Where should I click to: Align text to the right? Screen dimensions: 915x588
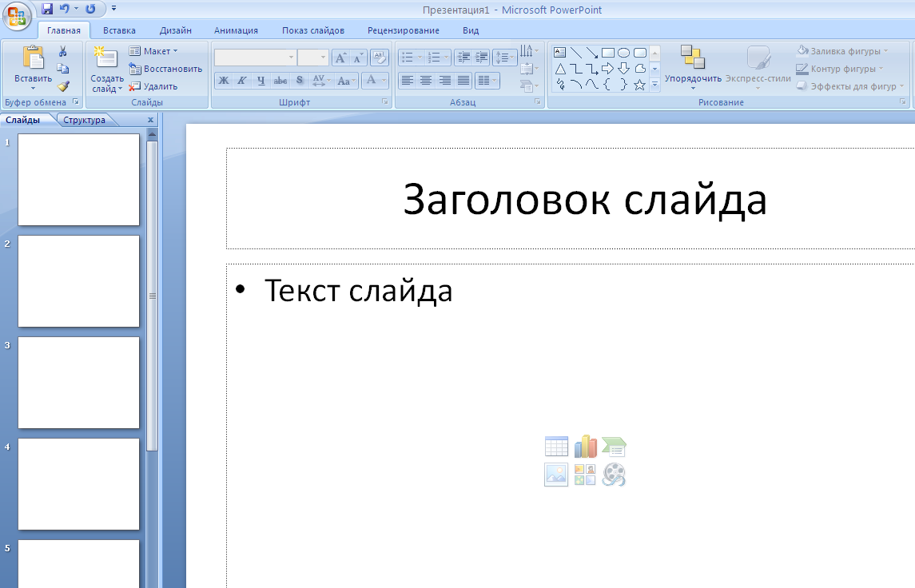[x=444, y=81]
